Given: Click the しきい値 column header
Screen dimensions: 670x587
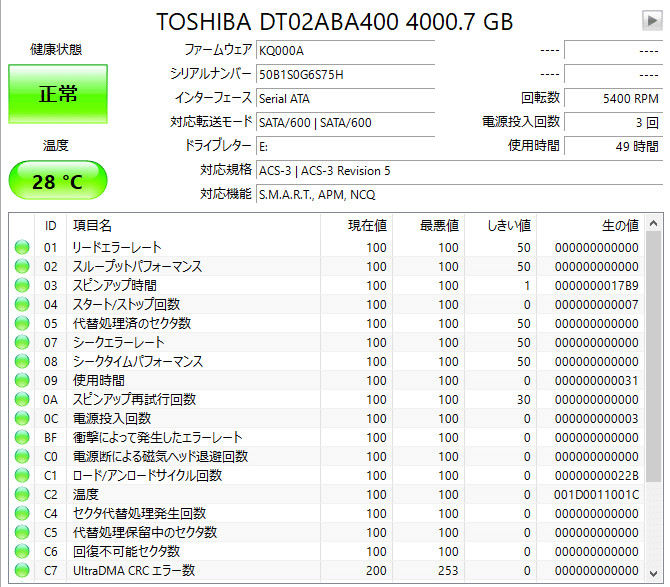Looking at the screenshot, I should point(511,226).
